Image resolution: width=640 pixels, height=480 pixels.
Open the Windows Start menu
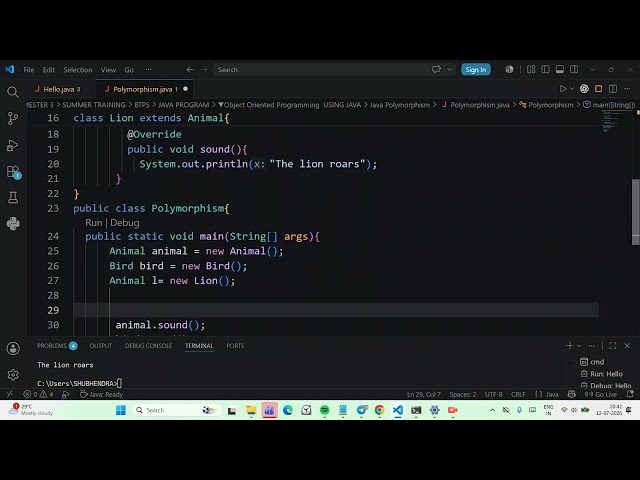tap(121, 410)
